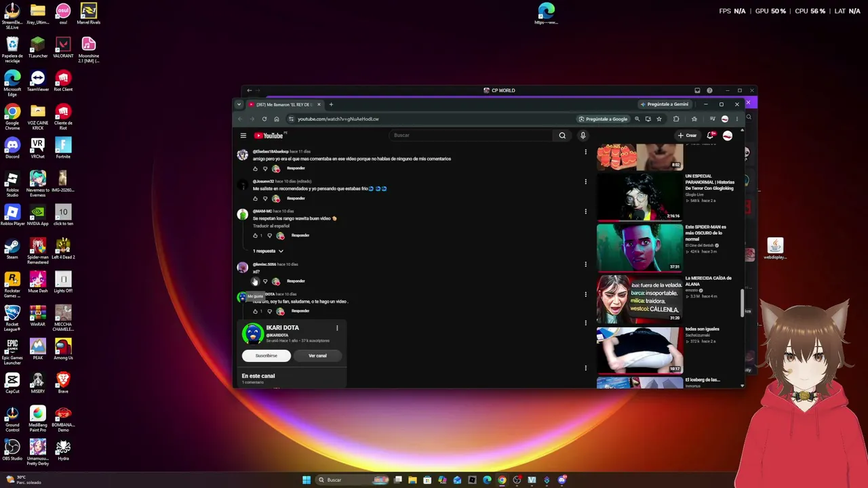Click 'Pregúntale a Gemini' button
Viewport: 868px width, 488px height.
click(665, 104)
